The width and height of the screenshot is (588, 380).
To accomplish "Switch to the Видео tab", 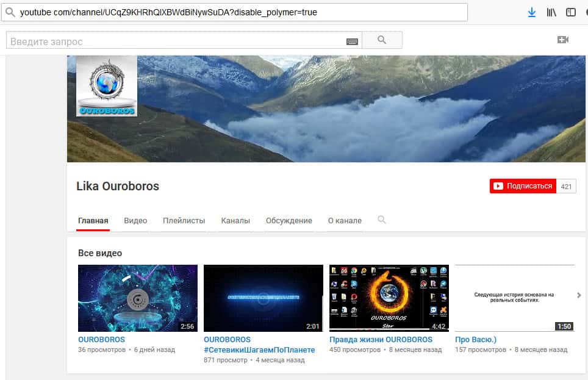I will tap(135, 221).
